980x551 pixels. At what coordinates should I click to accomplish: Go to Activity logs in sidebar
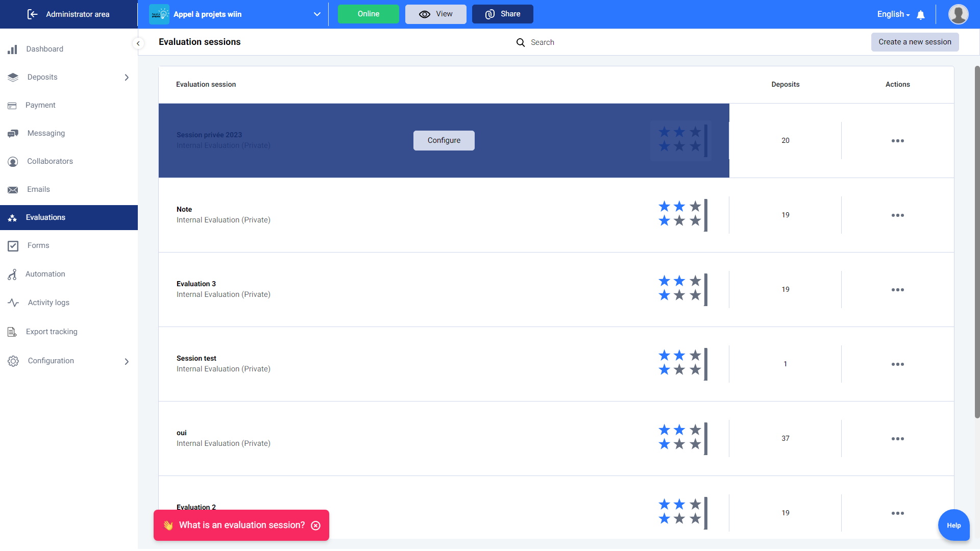[x=48, y=303]
